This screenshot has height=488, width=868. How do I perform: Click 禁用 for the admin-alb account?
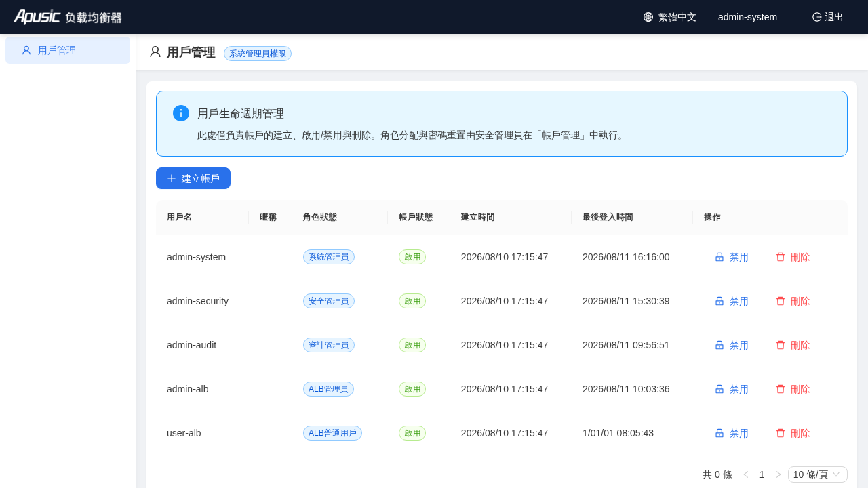tap(732, 389)
